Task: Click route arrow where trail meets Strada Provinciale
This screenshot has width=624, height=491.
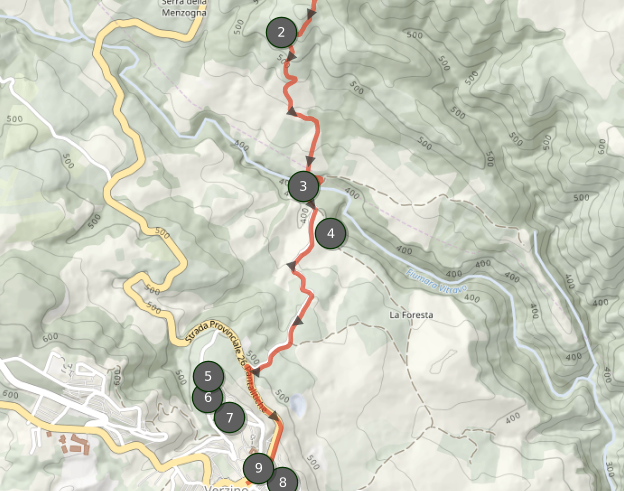Action: pyautogui.click(x=256, y=372)
